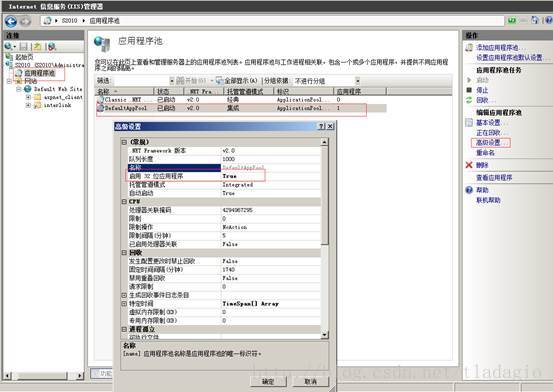Screen dimensions: 553x392
Task: Collapse the Default Web Site tree node
Action: (18, 89)
